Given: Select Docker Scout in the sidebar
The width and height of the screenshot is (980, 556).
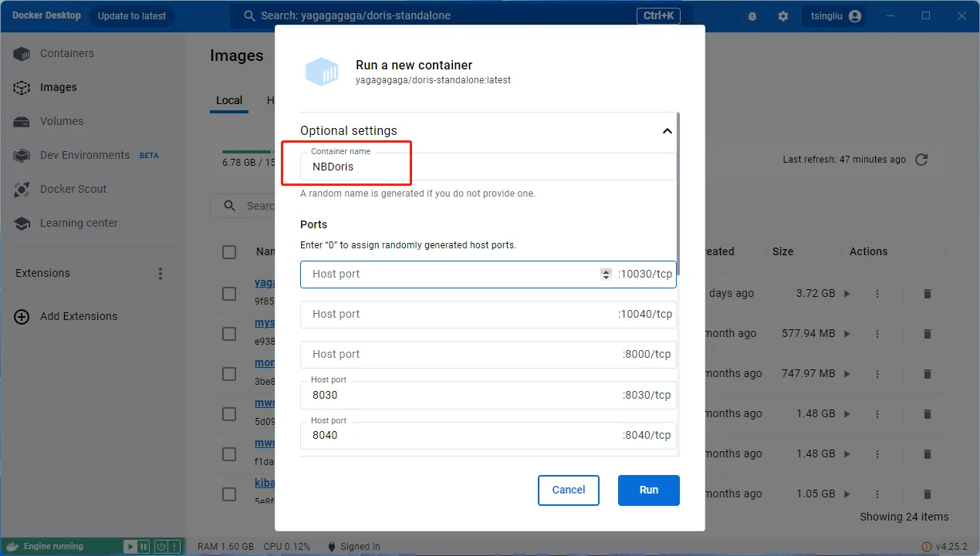Looking at the screenshot, I should [73, 190].
